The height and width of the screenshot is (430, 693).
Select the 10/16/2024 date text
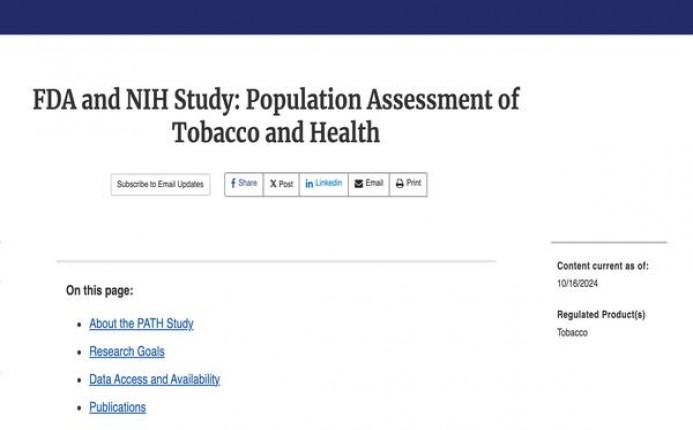[x=577, y=283]
